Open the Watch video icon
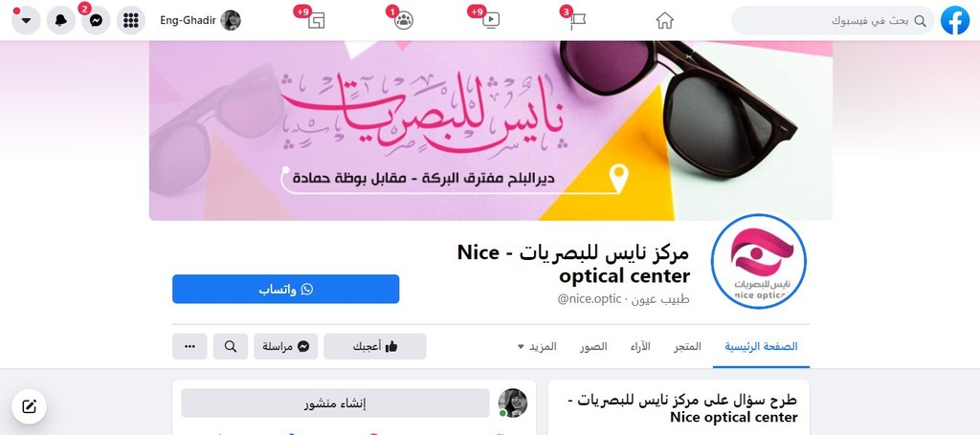The image size is (980, 435). [491, 21]
